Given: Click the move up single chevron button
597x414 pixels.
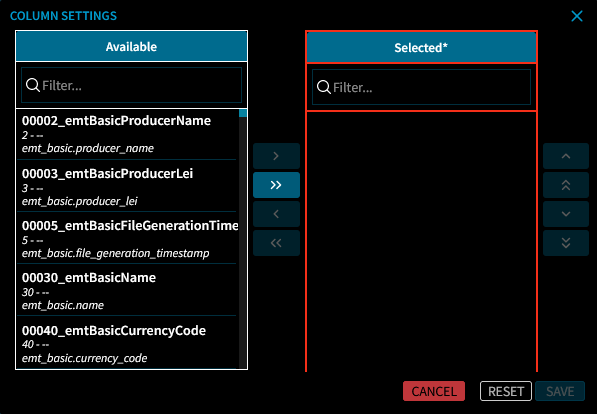Looking at the screenshot, I should pyautogui.click(x=566, y=156).
